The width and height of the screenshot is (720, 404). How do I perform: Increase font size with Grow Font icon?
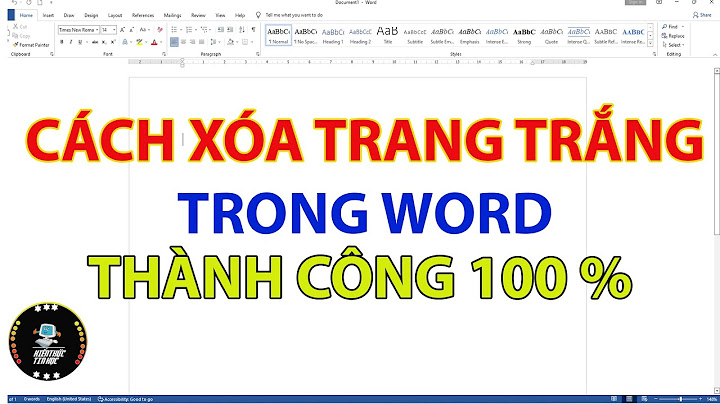point(122,30)
